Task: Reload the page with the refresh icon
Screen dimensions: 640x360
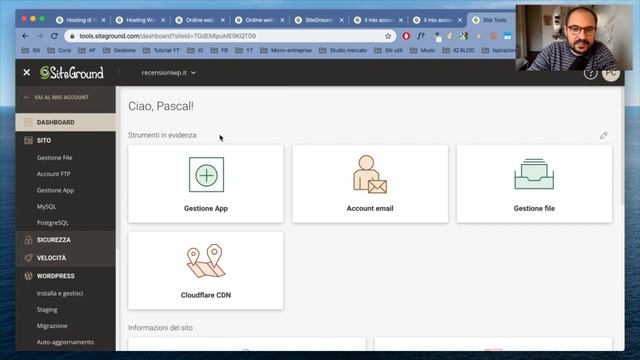Action: [54, 36]
